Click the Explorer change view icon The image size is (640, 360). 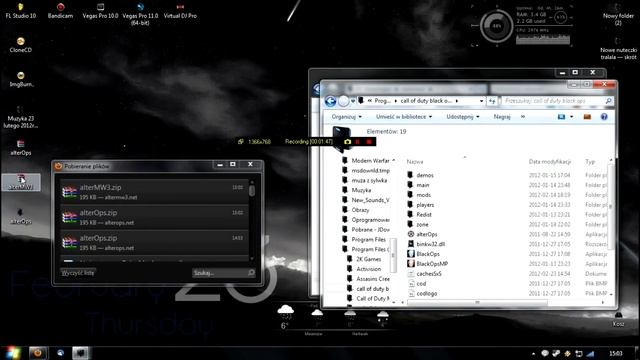tap(562, 117)
